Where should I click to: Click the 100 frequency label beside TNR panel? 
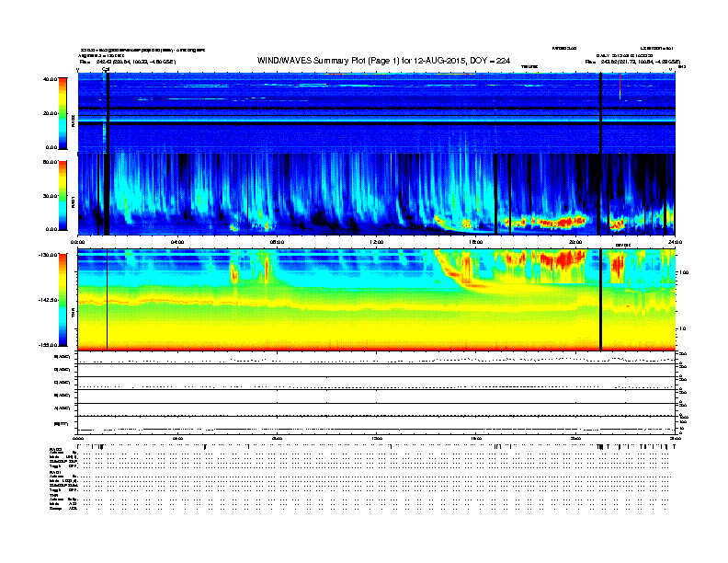pyautogui.click(x=684, y=272)
